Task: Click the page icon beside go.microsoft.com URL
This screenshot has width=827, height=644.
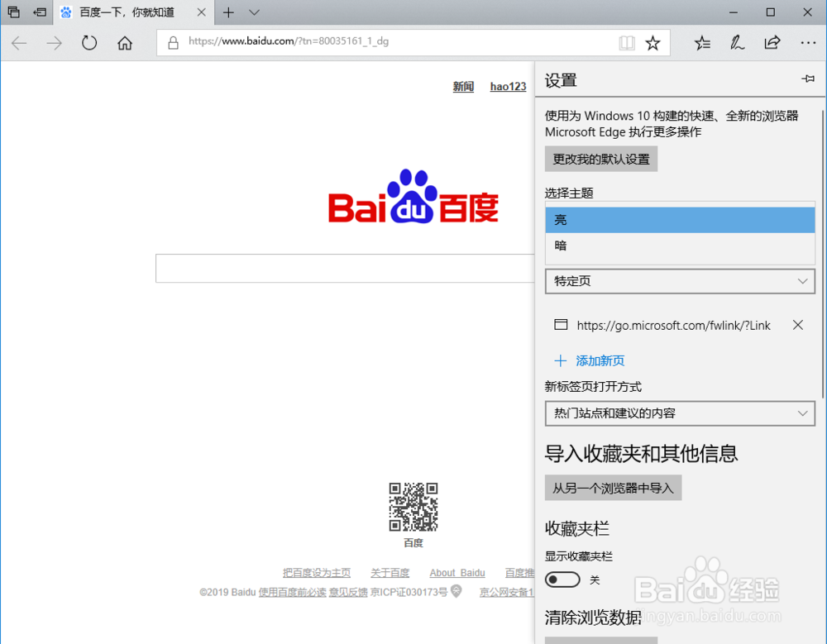Action: point(561,325)
